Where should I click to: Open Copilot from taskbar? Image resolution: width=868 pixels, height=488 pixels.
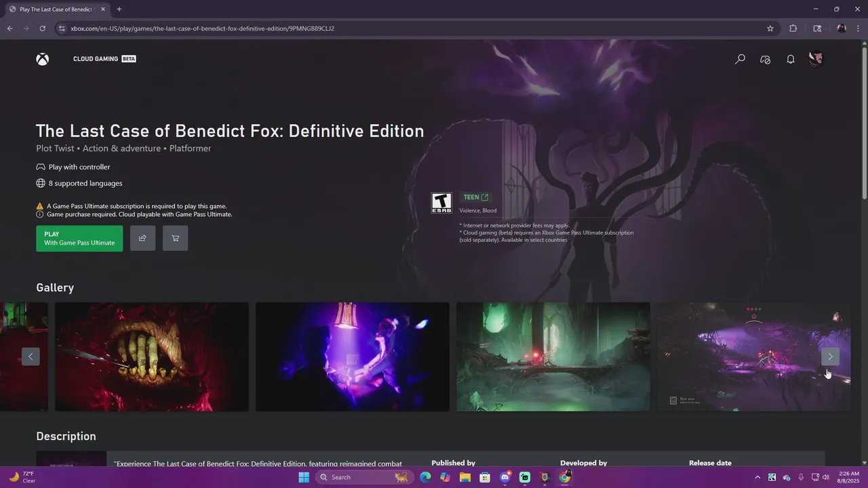pyautogui.click(x=445, y=477)
